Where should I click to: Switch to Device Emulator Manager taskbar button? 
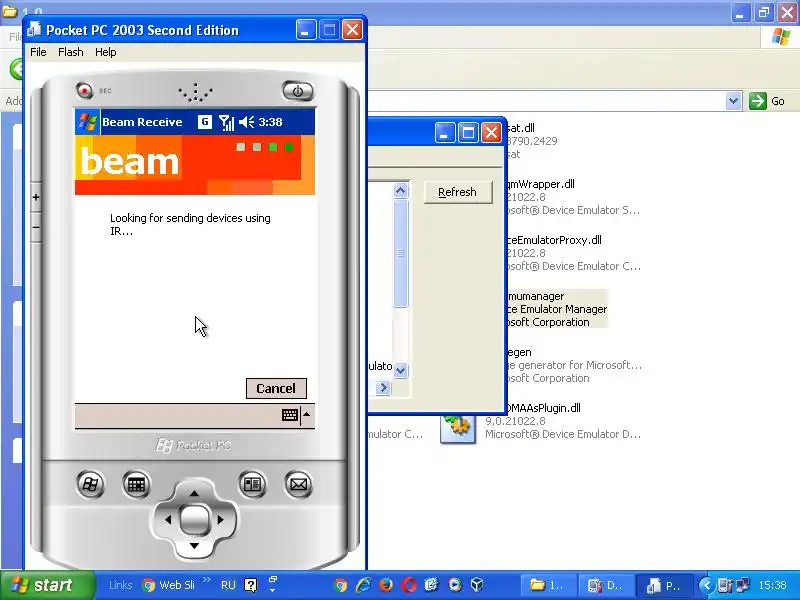[x=606, y=585]
